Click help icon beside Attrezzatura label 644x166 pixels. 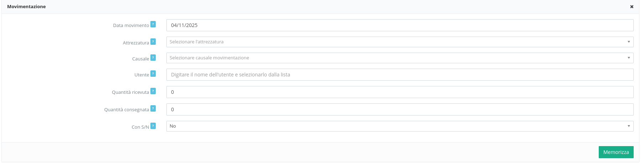pyautogui.click(x=153, y=42)
